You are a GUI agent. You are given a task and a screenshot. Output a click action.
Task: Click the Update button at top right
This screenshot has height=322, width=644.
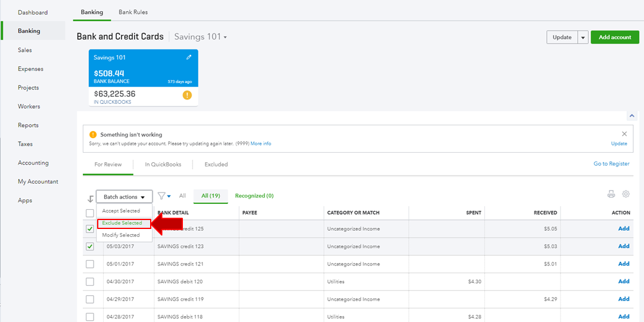562,37
